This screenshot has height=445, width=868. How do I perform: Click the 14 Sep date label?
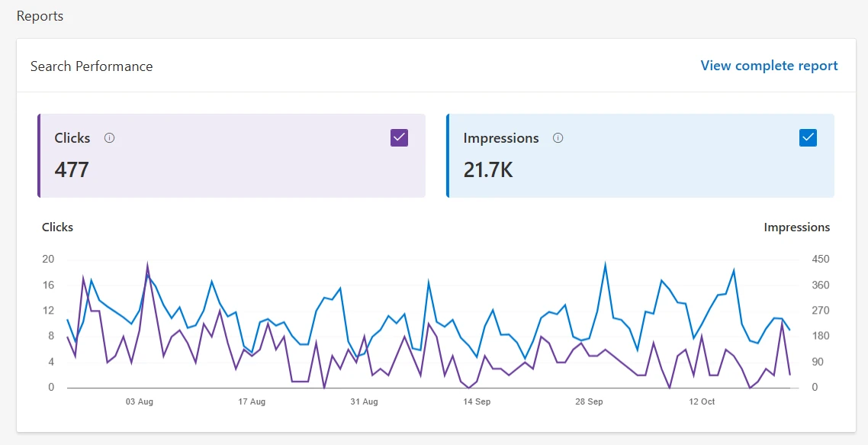tap(477, 401)
